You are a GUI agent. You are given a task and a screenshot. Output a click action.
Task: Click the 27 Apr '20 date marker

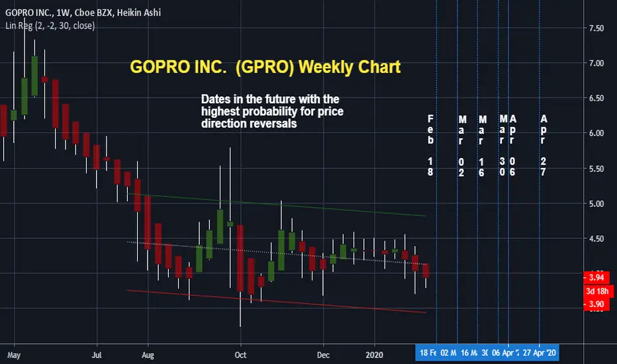pos(539,353)
